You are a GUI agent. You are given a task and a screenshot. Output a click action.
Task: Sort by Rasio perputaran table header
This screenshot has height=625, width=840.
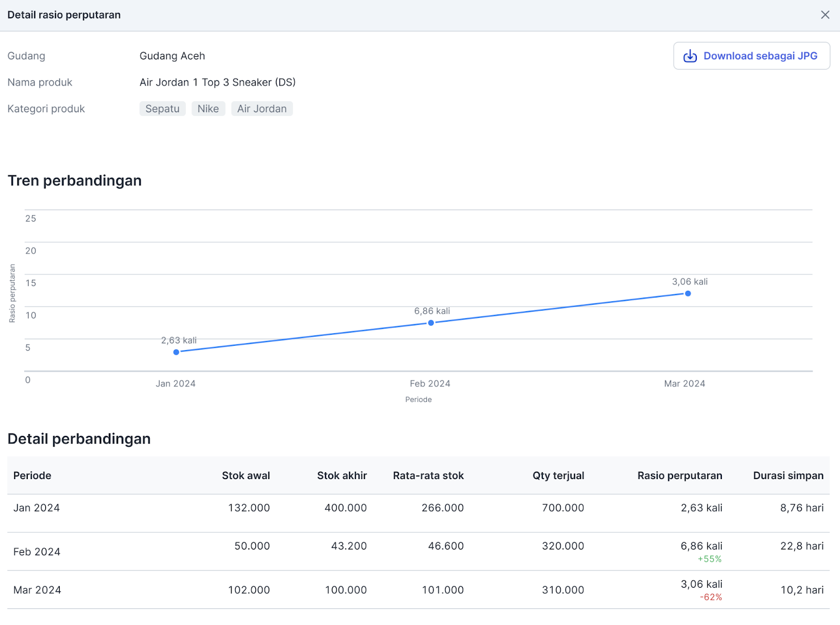(679, 475)
